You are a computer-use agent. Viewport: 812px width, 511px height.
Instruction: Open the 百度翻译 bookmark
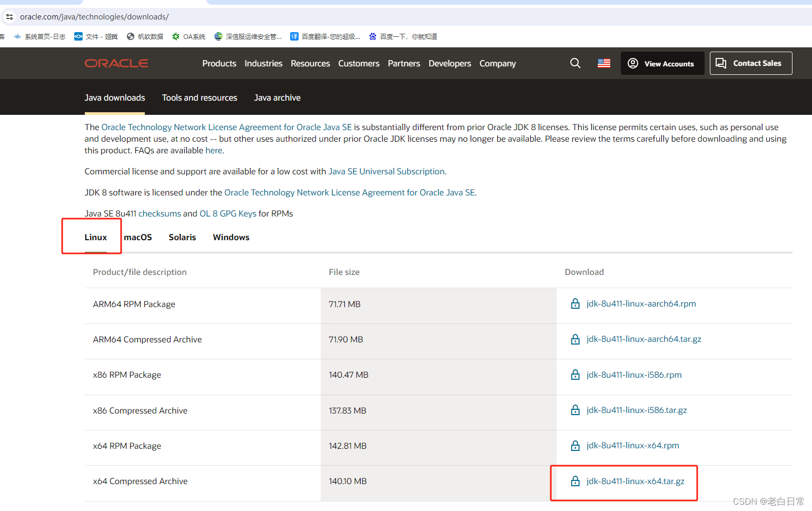pyautogui.click(x=325, y=36)
